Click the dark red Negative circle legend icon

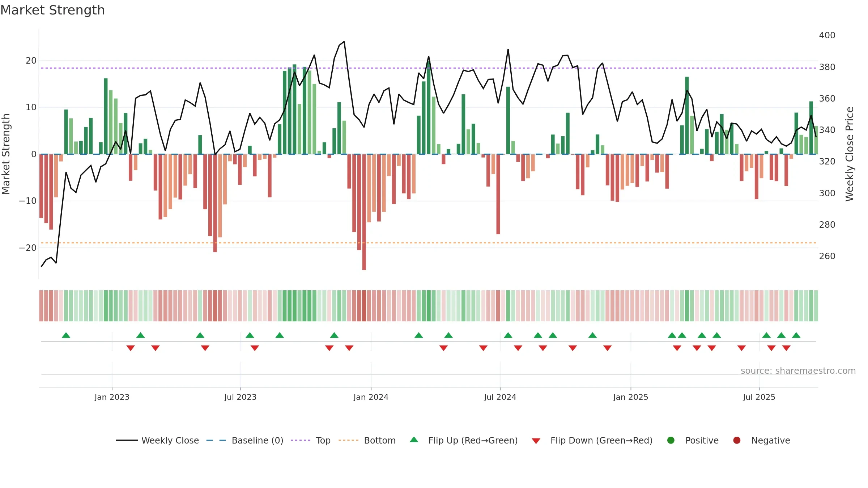click(737, 440)
